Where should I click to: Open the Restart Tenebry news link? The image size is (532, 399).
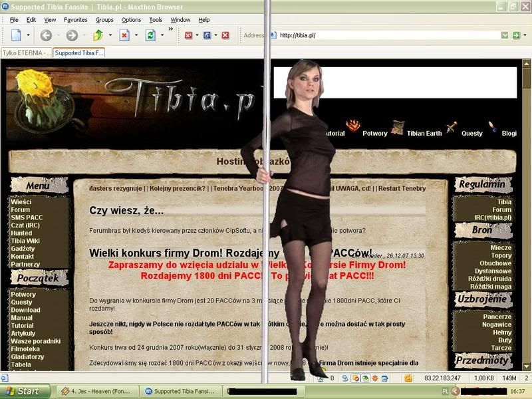click(402, 188)
